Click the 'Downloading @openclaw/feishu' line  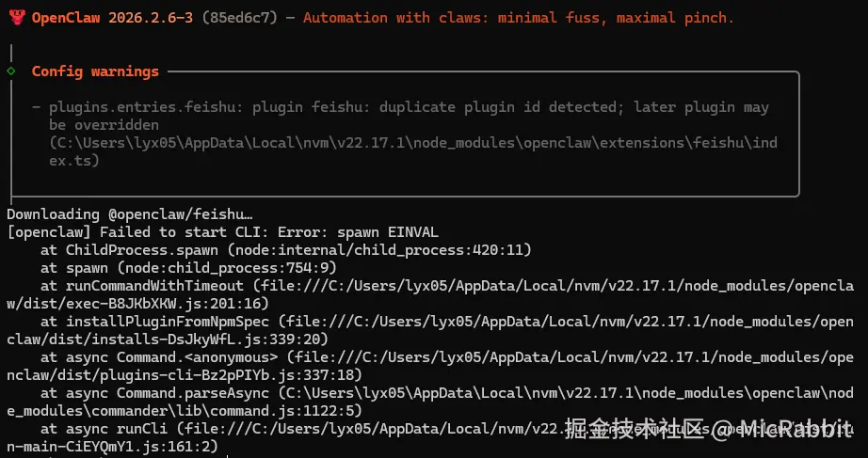129,214
